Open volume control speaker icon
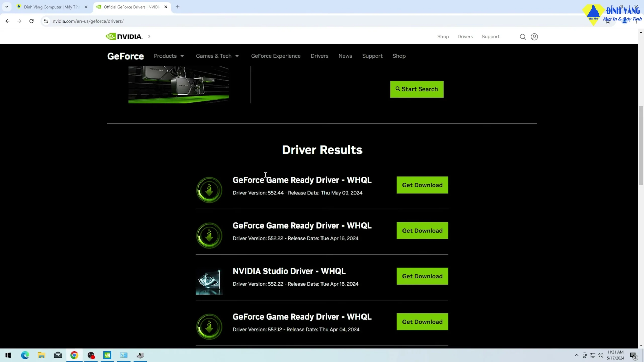Image resolution: width=644 pixels, height=362 pixels. (600, 355)
